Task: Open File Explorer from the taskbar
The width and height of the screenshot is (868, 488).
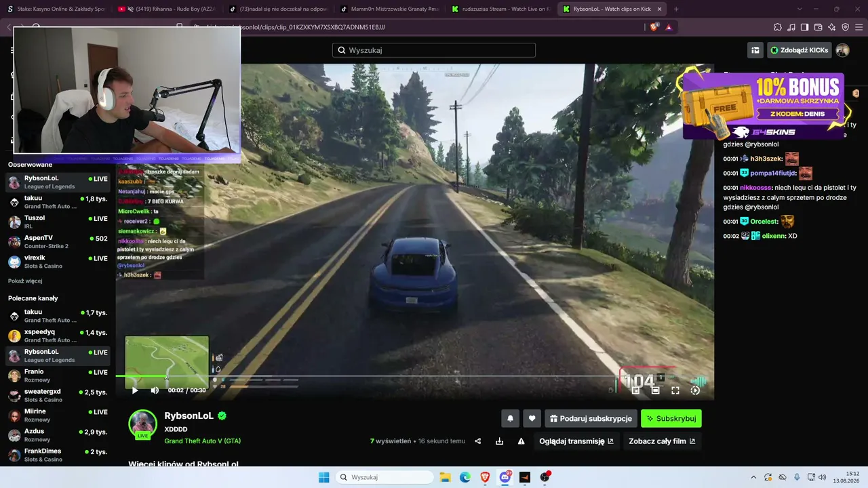Action: tap(445, 477)
